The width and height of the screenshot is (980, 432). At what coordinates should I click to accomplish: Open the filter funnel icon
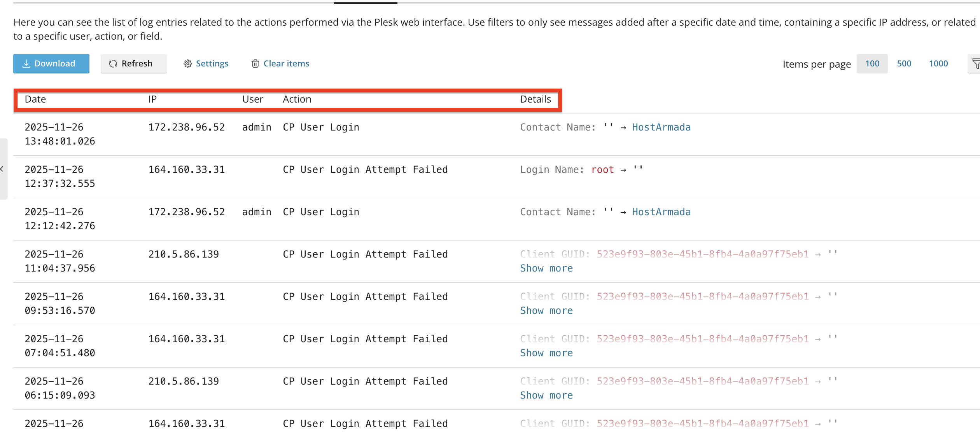click(x=975, y=64)
